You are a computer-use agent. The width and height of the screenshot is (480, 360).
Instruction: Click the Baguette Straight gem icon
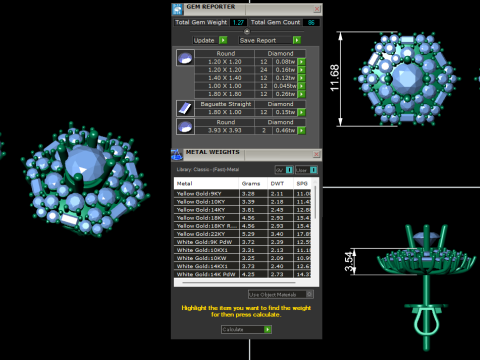185,108
